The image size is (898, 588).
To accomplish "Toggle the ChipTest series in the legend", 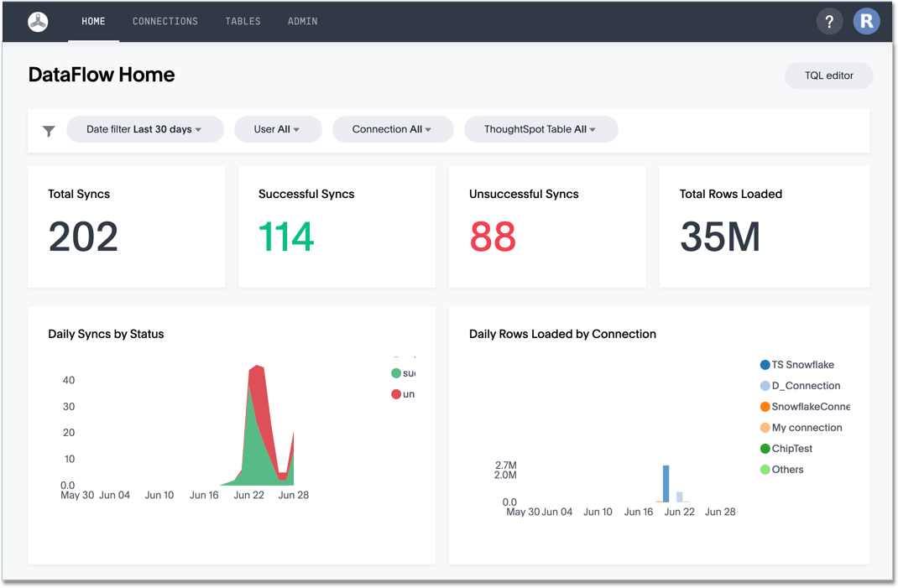I will pos(764,448).
